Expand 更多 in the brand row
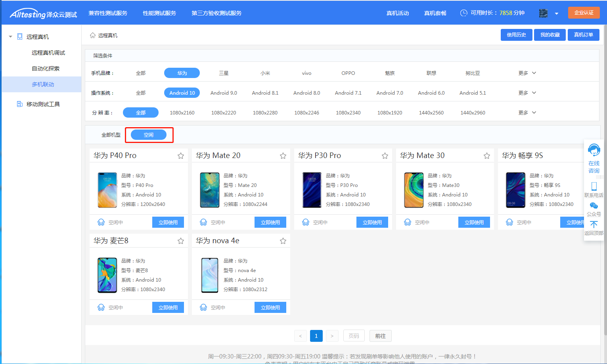The width and height of the screenshot is (607, 364). click(527, 73)
